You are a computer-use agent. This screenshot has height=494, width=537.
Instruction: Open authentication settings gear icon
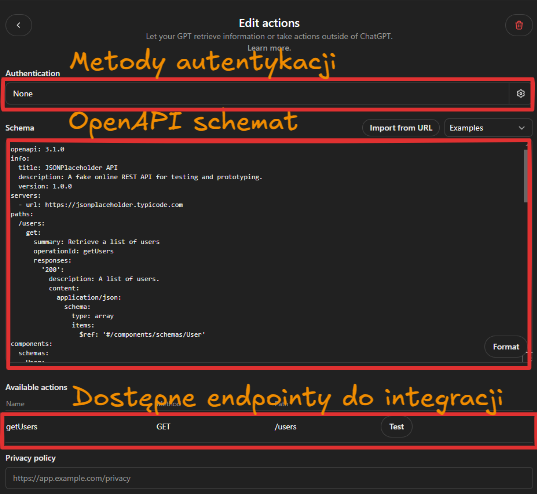(521, 94)
